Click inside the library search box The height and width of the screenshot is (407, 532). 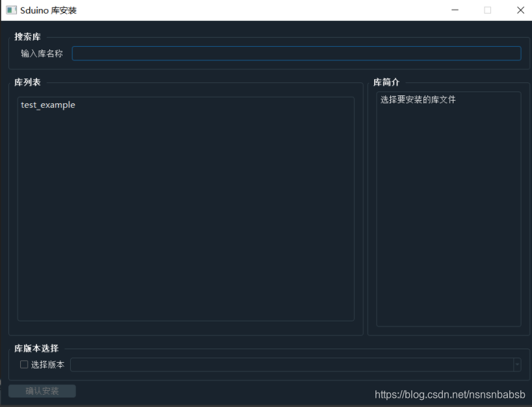tap(296, 53)
